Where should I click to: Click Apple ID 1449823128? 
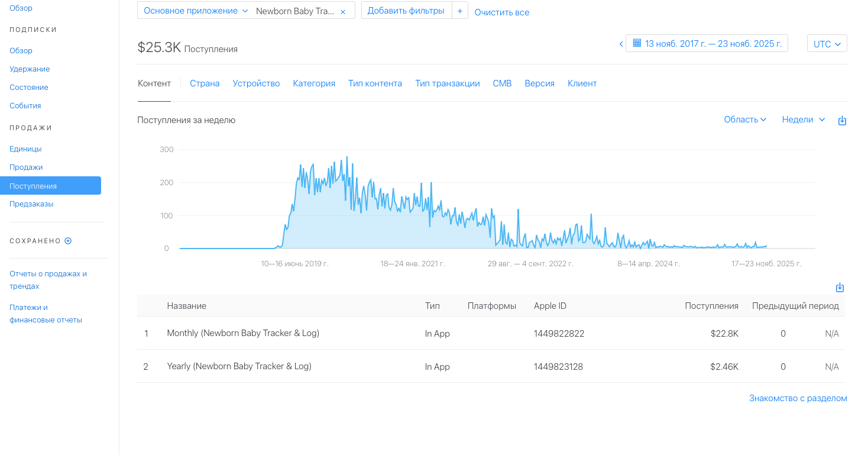click(558, 367)
